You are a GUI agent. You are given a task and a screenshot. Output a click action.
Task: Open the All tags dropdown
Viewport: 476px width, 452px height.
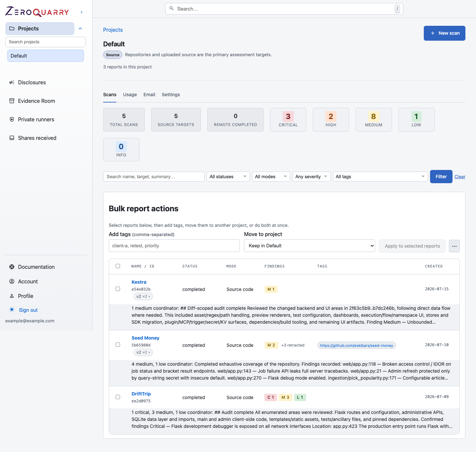380,177
